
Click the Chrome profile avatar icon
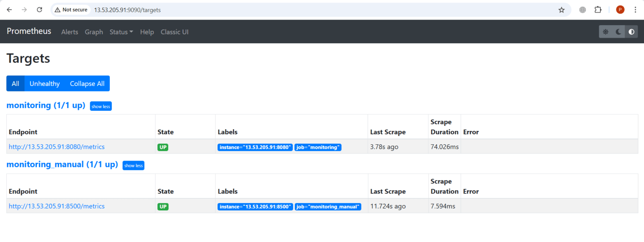click(620, 9)
